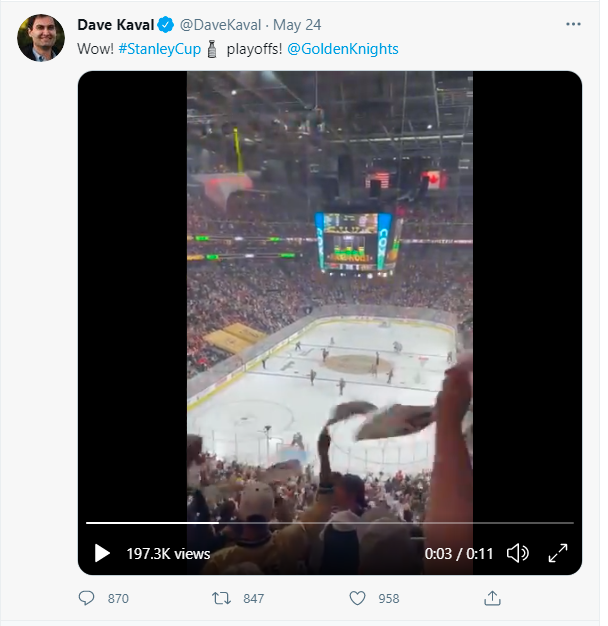The width and height of the screenshot is (608, 626).
Task: Open the tweet's more options menu
Action: point(573,24)
